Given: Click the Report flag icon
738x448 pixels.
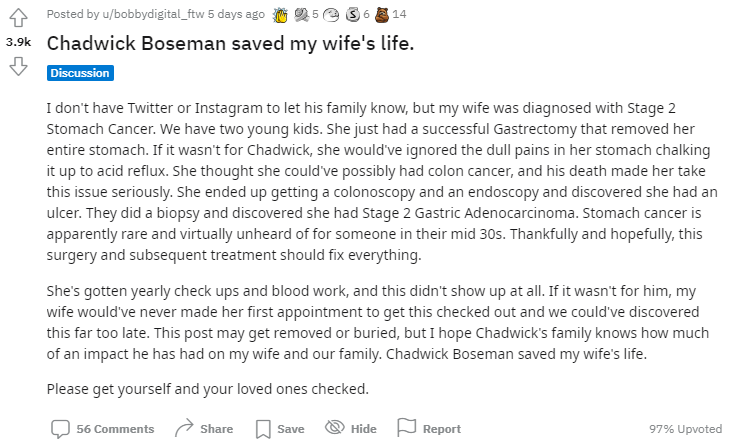Looking at the screenshot, I should [407, 427].
